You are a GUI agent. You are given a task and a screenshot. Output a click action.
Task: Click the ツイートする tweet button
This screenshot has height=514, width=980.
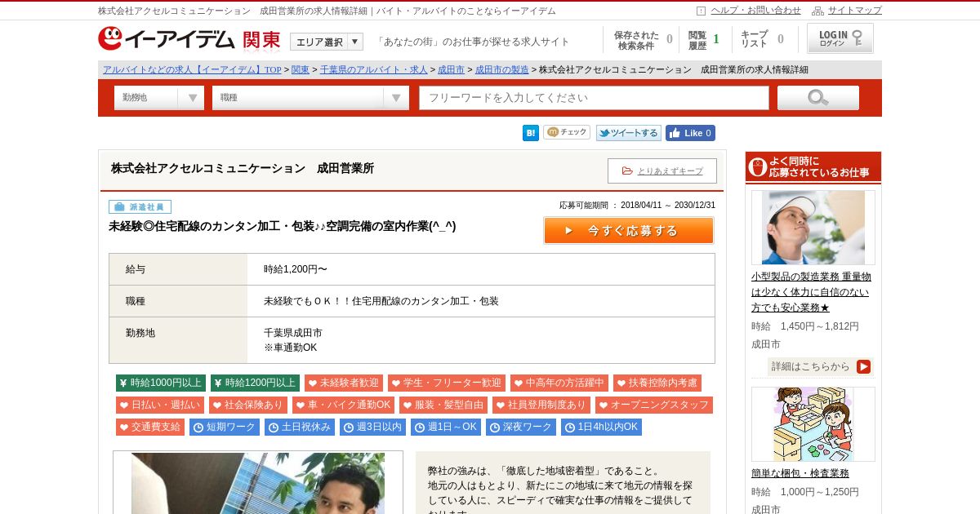629,133
